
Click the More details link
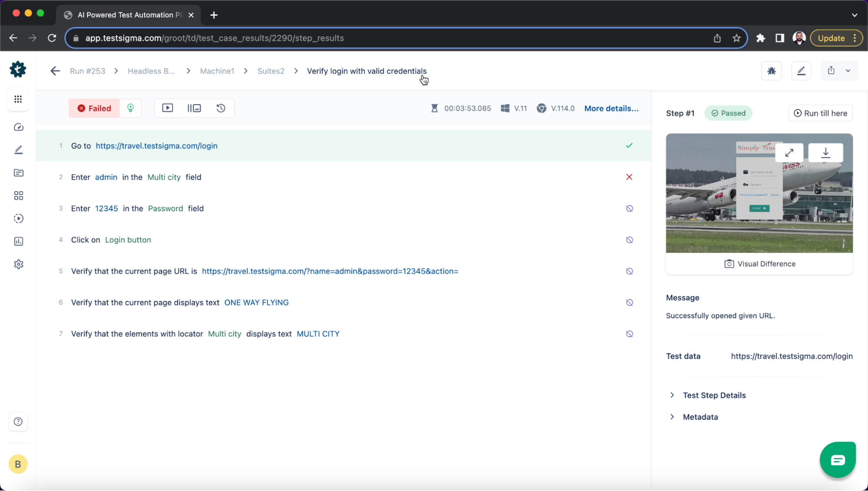point(612,108)
